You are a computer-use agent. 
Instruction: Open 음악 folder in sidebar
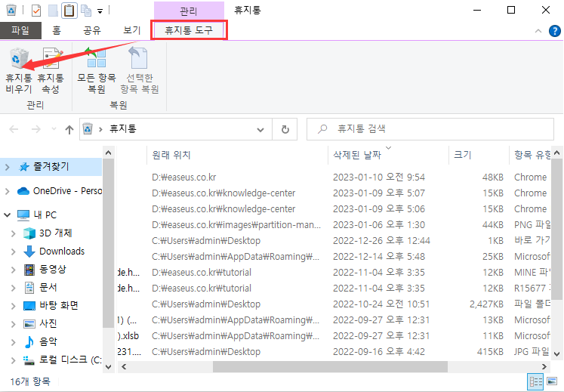pyautogui.click(x=40, y=341)
